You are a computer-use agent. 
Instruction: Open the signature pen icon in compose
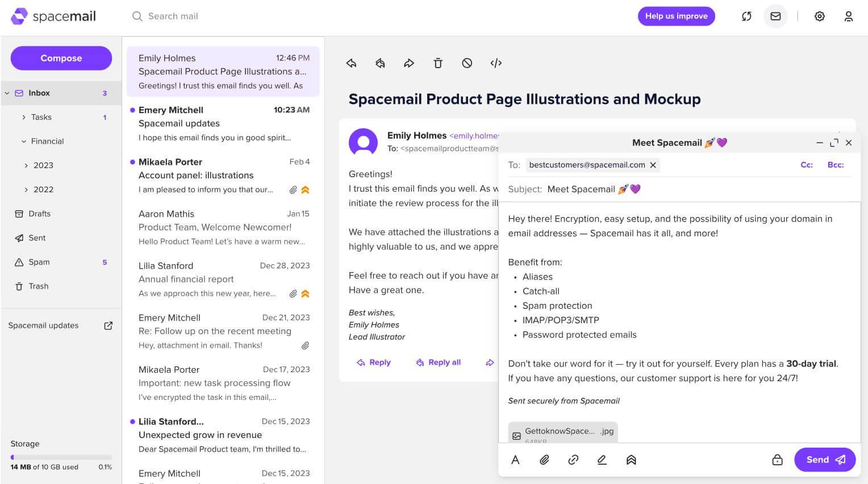point(602,460)
